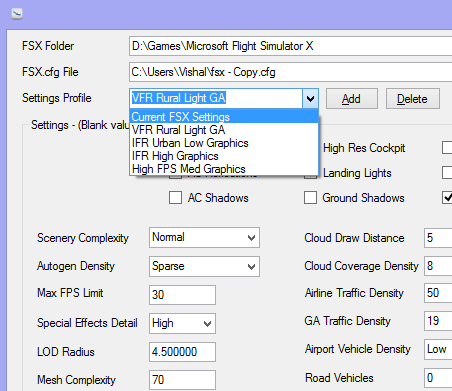Pick IFR High Graphics profile

[224, 156]
